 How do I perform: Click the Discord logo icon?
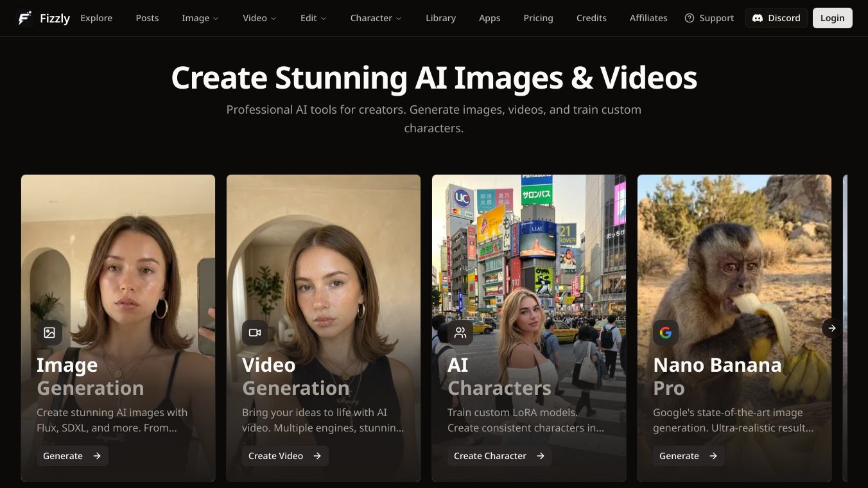tap(758, 18)
